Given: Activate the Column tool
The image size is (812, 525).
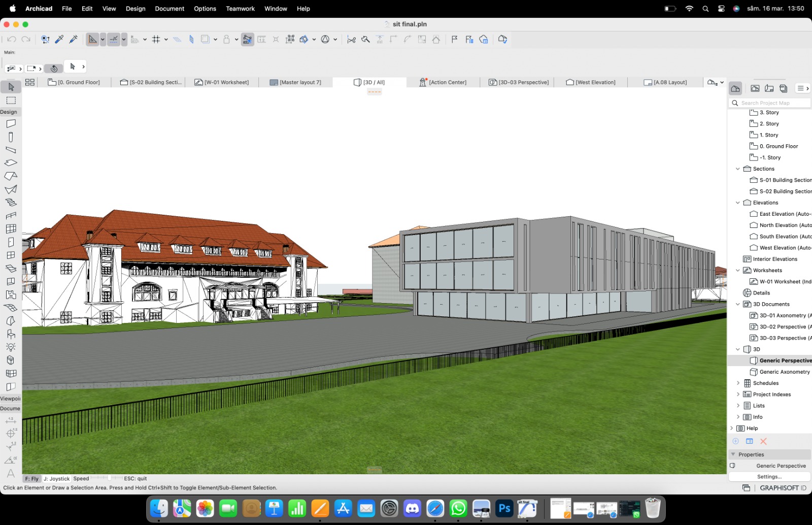Looking at the screenshot, I should [11, 137].
